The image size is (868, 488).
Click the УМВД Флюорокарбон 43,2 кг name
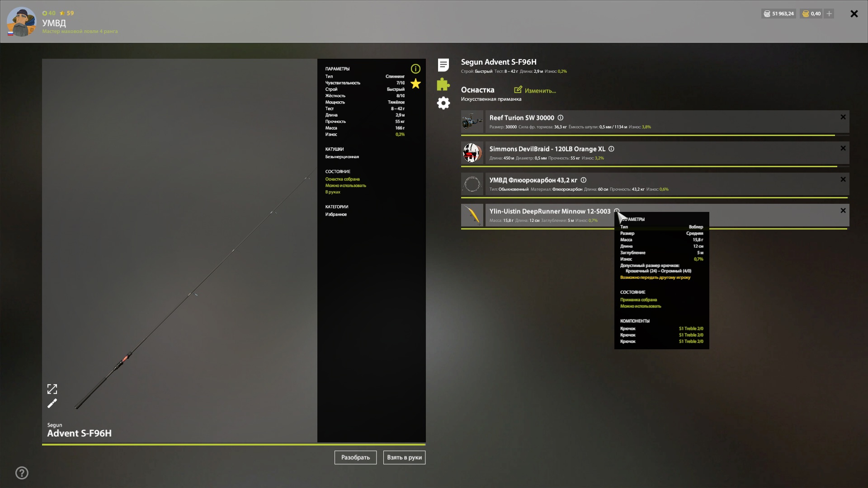(x=533, y=180)
